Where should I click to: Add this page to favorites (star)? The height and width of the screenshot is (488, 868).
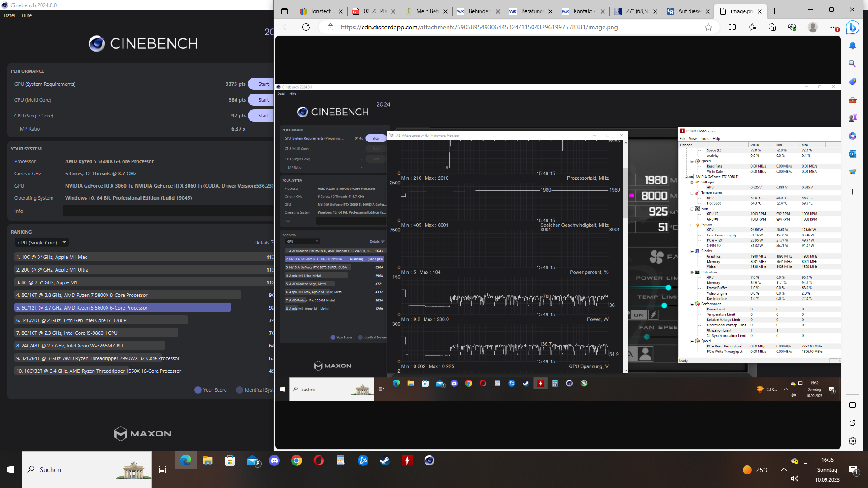tap(708, 27)
